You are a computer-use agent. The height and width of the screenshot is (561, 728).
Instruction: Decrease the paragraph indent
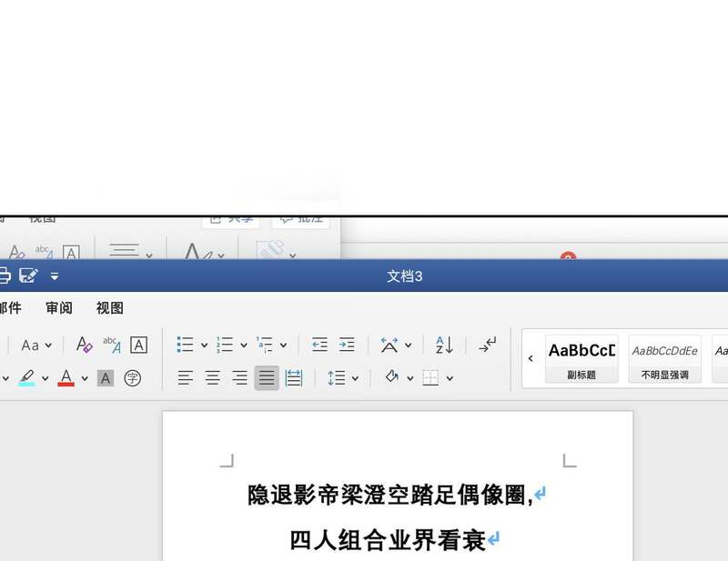[x=319, y=345]
